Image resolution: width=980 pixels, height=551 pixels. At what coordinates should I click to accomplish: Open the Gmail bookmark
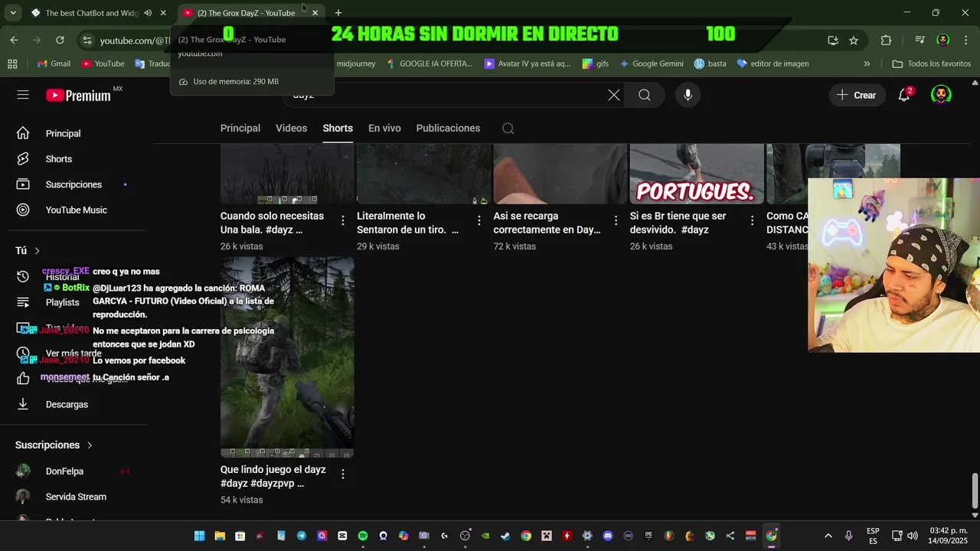point(54,64)
